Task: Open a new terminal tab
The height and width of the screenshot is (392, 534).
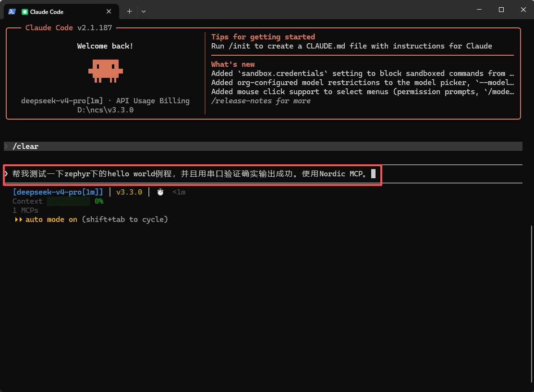Action: click(129, 12)
